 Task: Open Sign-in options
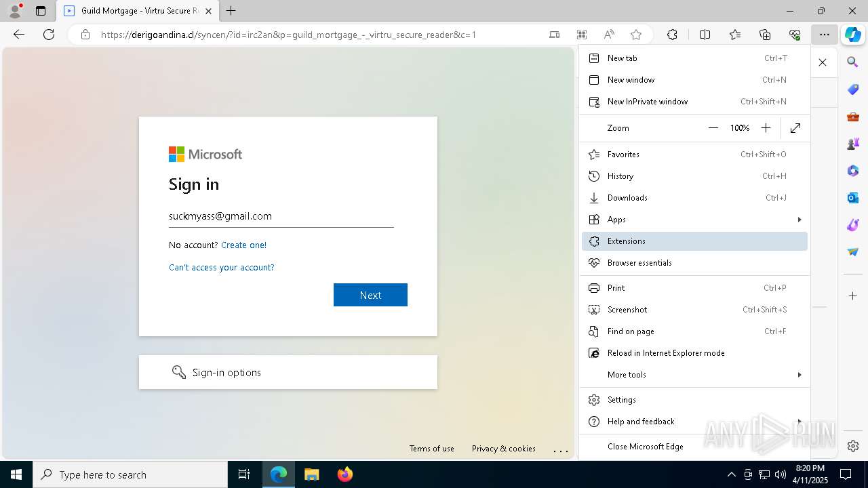tap(288, 372)
